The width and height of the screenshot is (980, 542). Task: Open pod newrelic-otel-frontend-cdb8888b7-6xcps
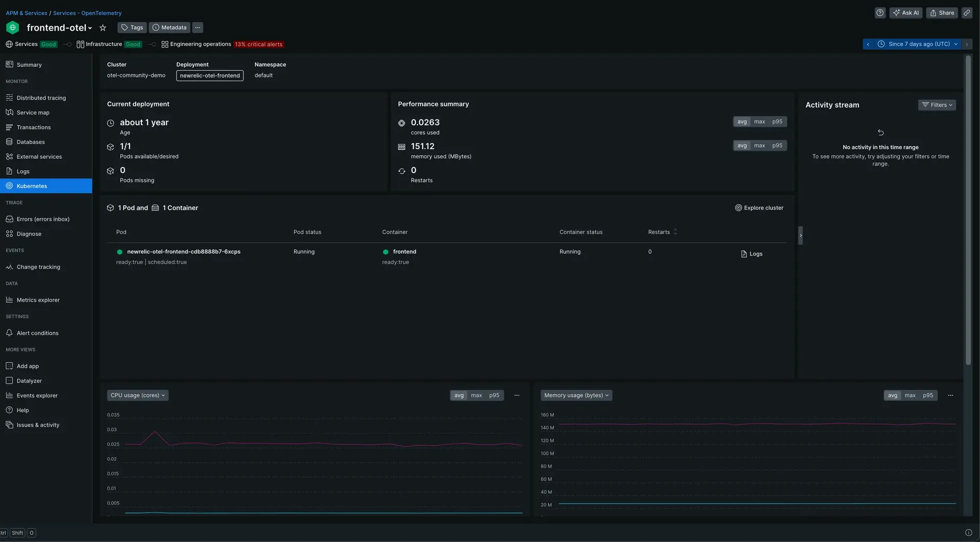point(184,252)
